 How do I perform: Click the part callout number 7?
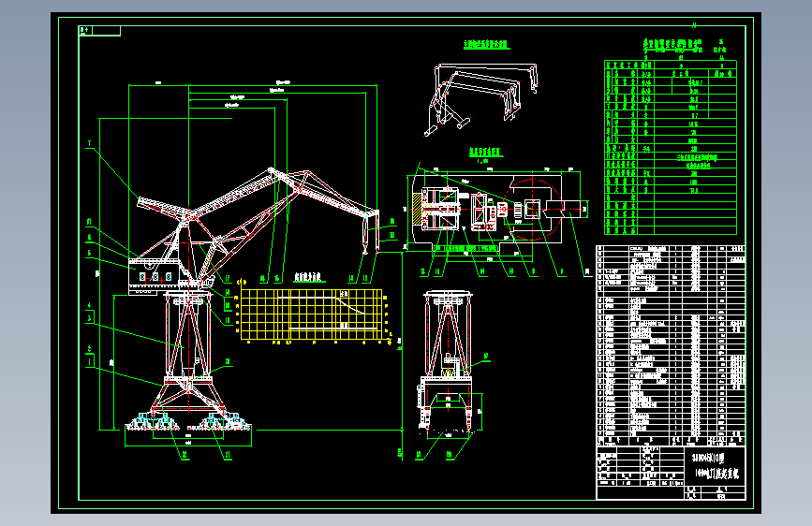89,144
